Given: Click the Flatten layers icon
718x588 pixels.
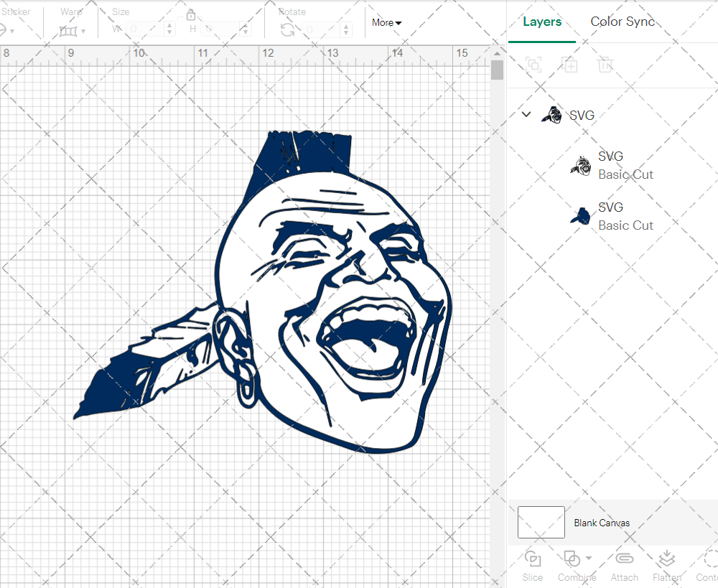Looking at the screenshot, I should pos(667,559).
